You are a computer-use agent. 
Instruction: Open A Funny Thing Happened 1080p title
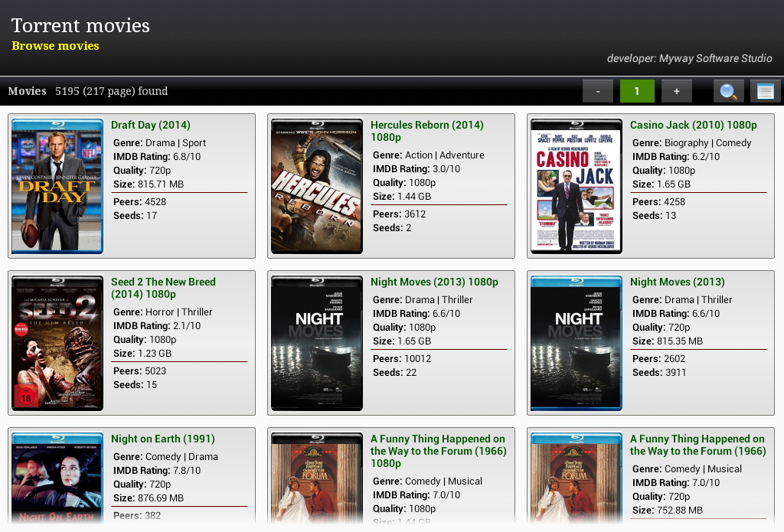[x=439, y=451]
